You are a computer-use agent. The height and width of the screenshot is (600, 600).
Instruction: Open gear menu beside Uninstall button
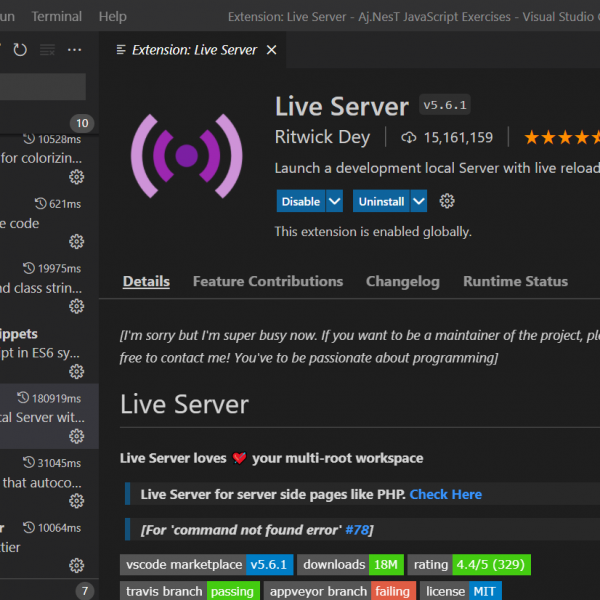coord(447,201)
